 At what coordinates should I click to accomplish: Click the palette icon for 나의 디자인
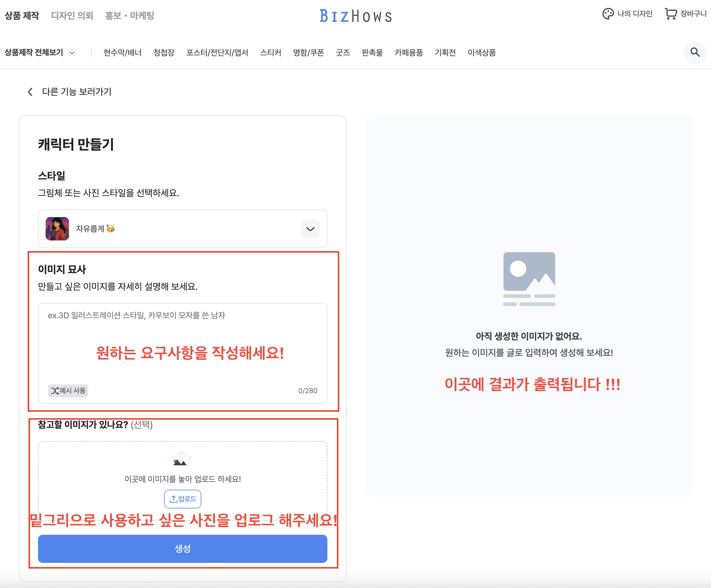tap(608, 14)
